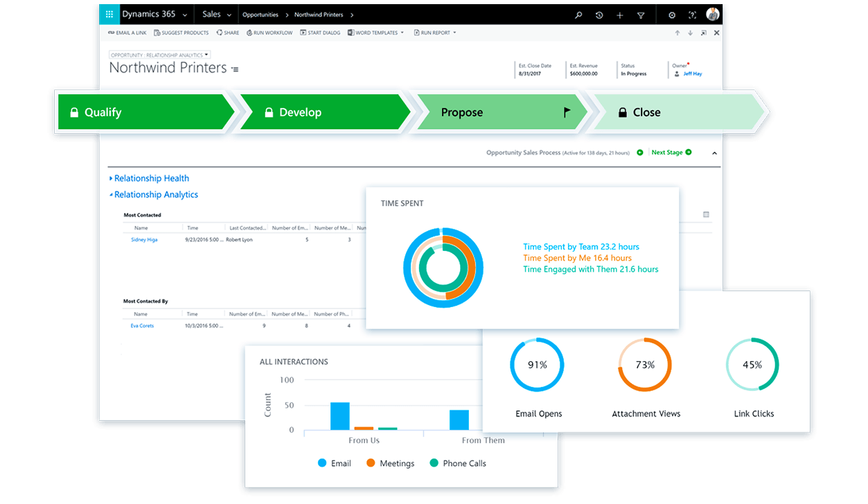Viewport: 868px width, 504px height.
Task: Open the app launcher waffle menu
Action: click(109, 15)
